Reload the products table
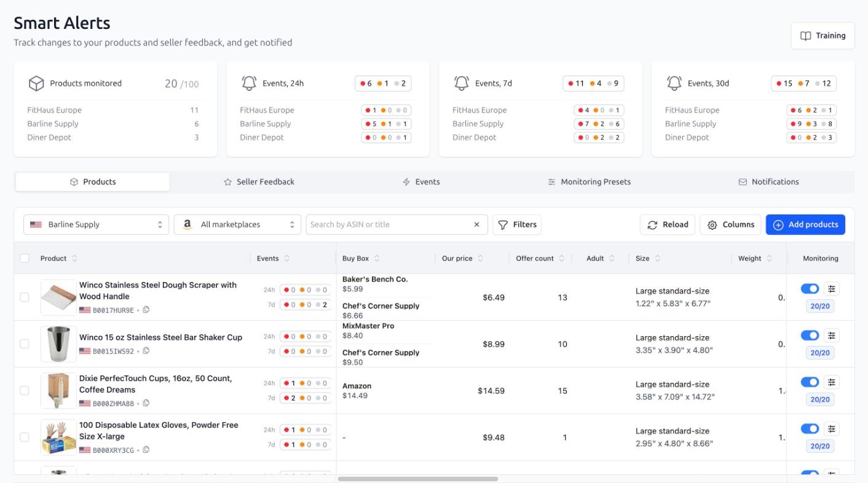Viewport: 868px width, 483px height. pyautogui.click(x=668, y=225)
